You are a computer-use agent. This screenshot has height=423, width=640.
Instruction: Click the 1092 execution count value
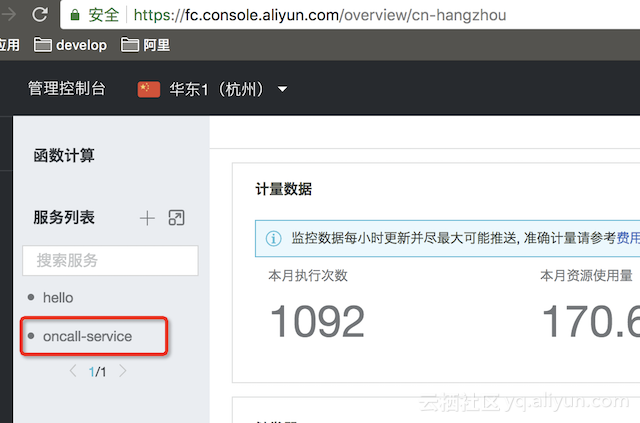click(x=318, y=322)
